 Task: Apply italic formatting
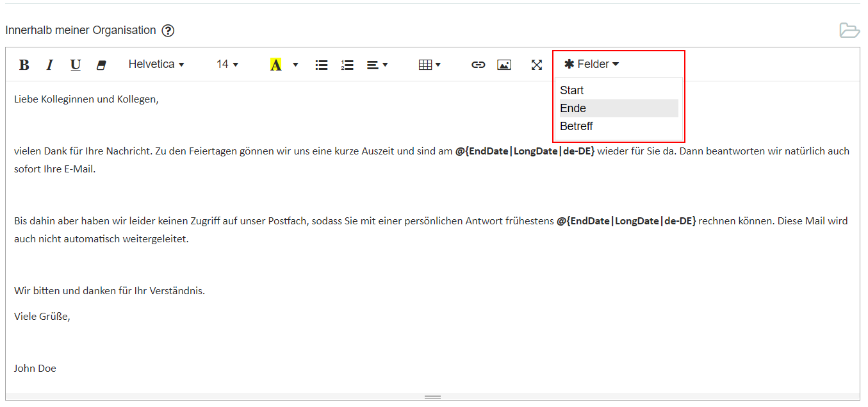(x=49, y=65)
